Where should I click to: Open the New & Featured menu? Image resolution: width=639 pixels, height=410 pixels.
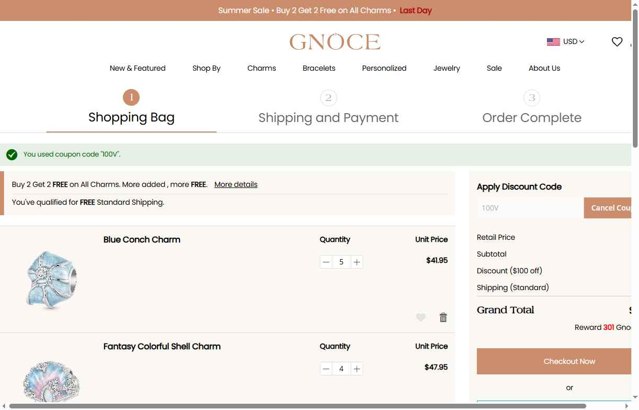pyautogui.click(x=137, y=68)
